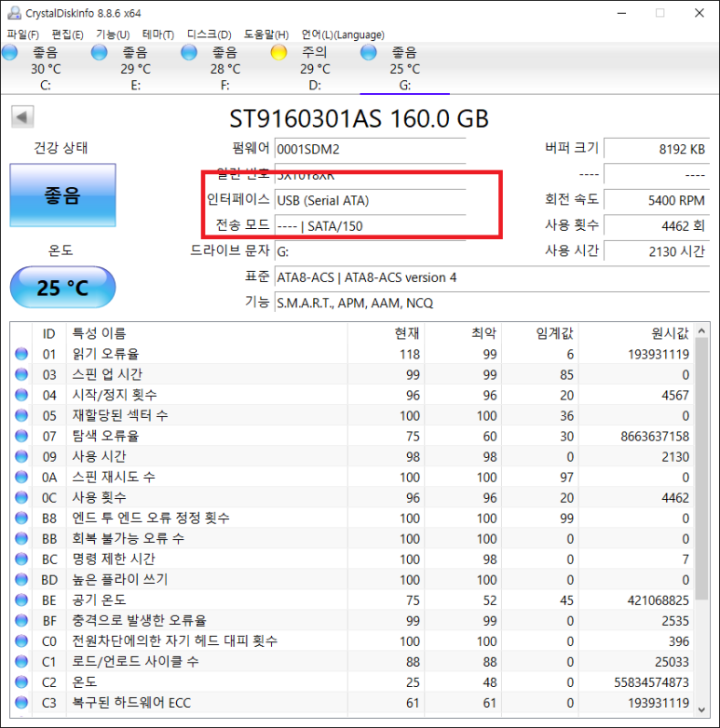Click raw value 55834574873 in 온도 row

pyautogui.click(x=651, y=682)
